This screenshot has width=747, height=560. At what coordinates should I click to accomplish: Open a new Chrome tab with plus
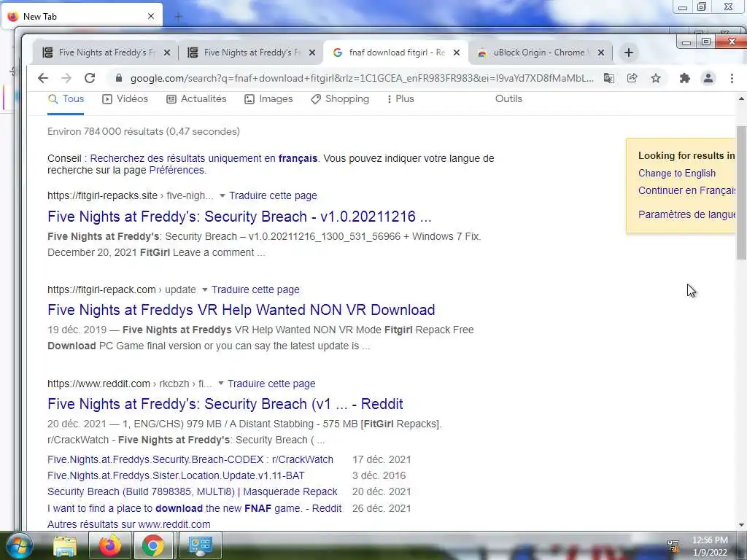pyautogui.click(x=629, y=52)
